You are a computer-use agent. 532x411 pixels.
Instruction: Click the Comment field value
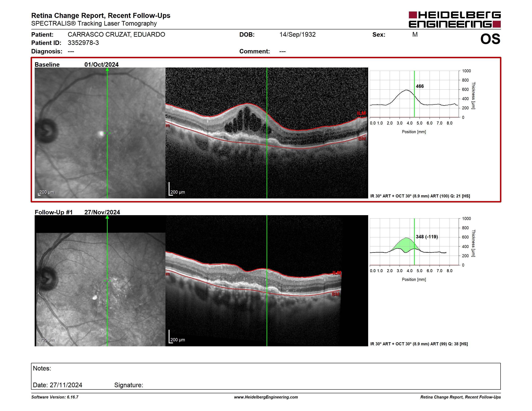click(x=283, y=51)
